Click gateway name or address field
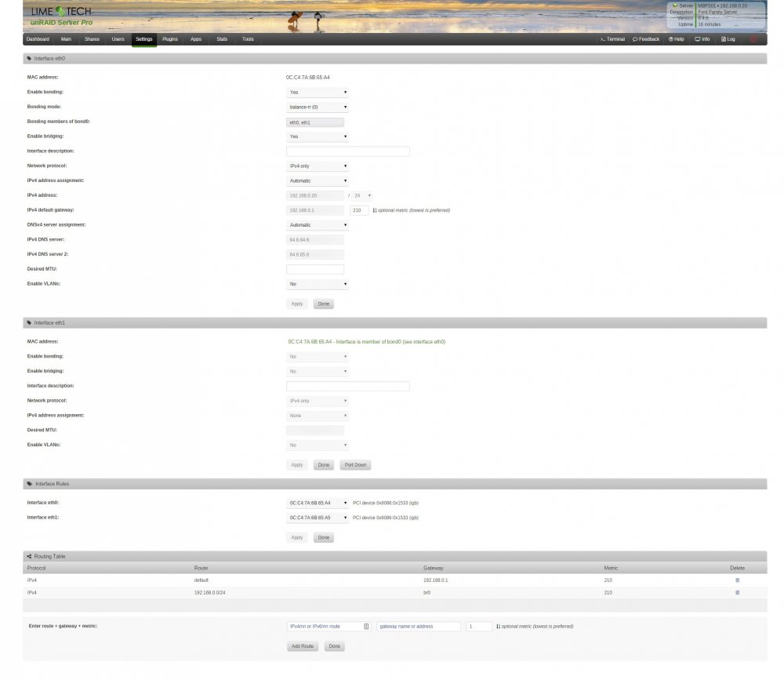This screenshot has width=784, height=680. 419,627
